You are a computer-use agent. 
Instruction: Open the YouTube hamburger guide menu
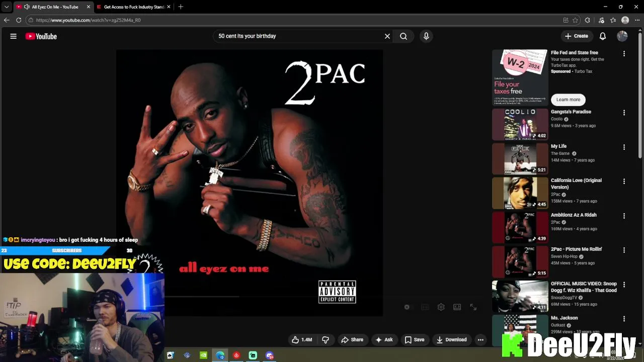point(14,36)
